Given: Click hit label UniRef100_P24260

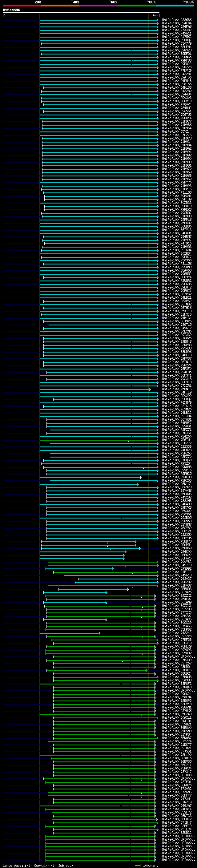Looking at the screenshot, I should 177,437.
